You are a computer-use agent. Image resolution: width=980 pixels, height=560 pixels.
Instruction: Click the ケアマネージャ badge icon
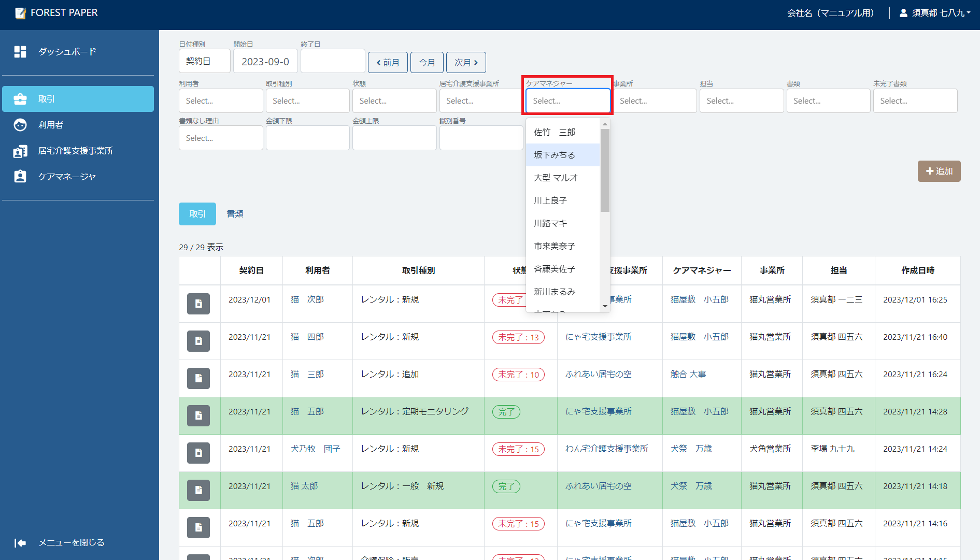(20, 177)
